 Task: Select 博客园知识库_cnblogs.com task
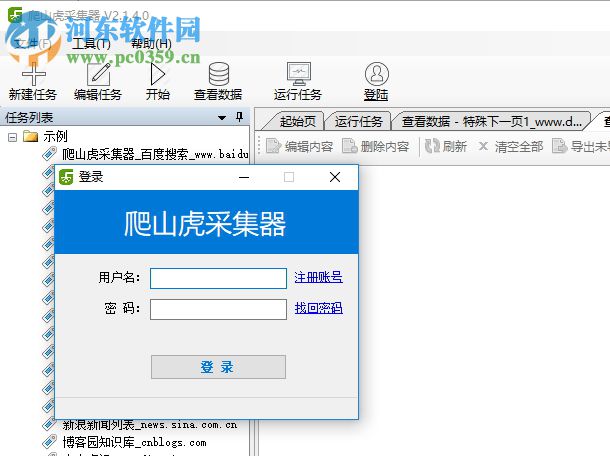coord(134,442)
